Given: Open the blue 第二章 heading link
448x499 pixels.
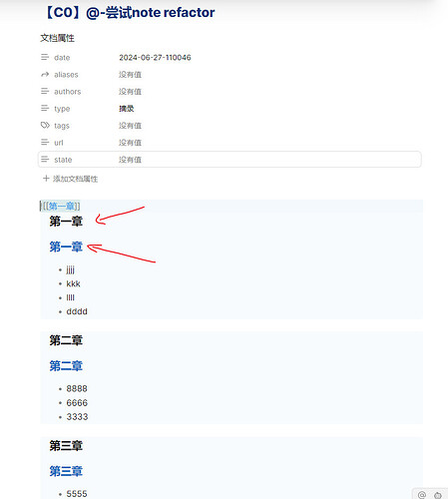Looking at the screenshot, I should click(x=66, y=365).
